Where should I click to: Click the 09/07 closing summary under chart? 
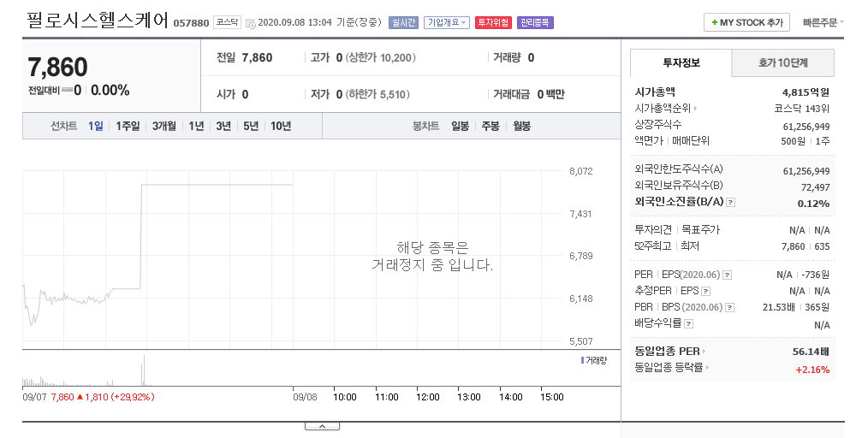pyautogui.click(x=88, y=397)
